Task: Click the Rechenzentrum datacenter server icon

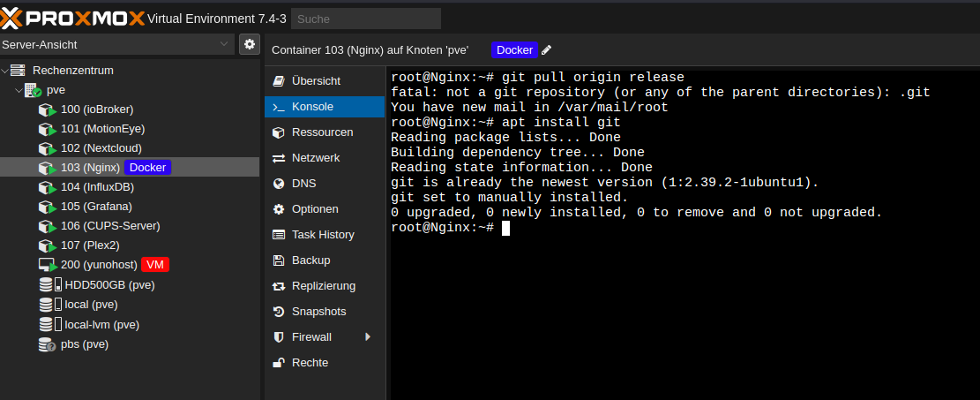Action: click(x=18, y=70)
